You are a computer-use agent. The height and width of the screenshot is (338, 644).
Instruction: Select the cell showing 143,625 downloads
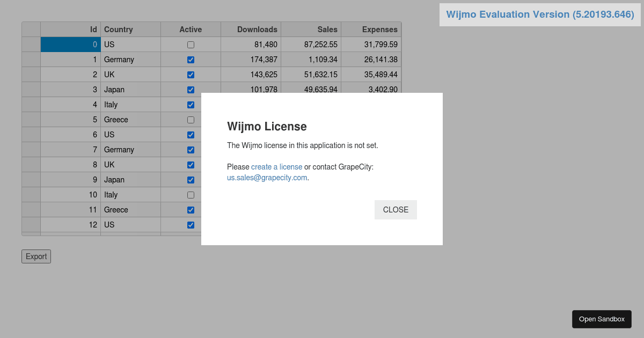pyautogui.click(x=251, y=75)
